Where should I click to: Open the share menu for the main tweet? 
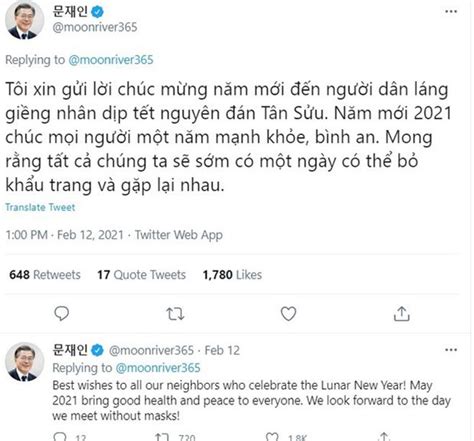[x=402, y=314]
